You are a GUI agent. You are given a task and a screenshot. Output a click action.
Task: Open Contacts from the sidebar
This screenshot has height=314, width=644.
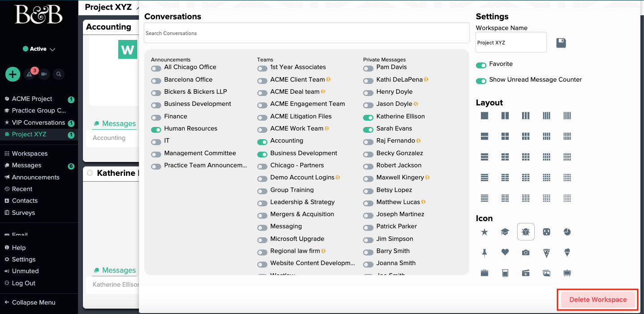pos(25,201)
